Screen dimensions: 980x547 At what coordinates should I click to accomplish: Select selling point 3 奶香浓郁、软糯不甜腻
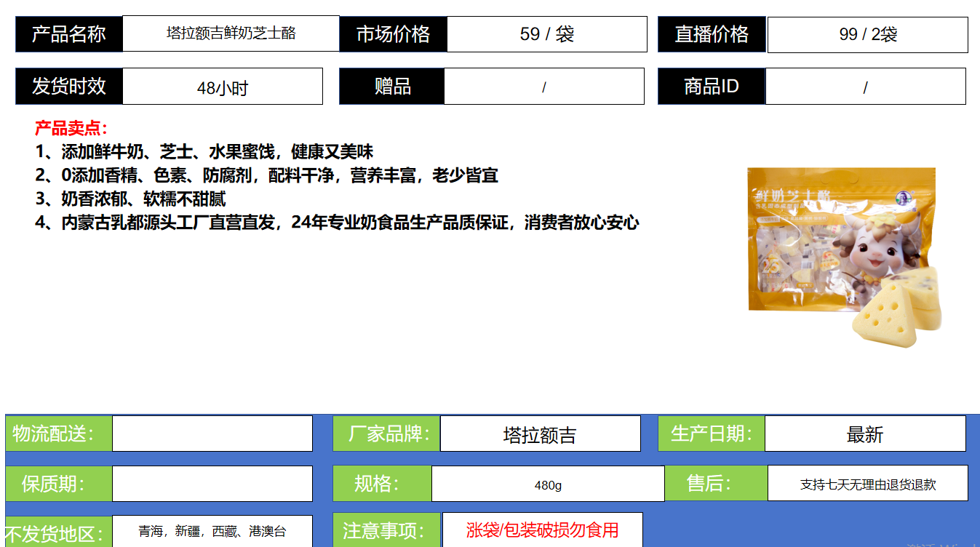click(x=131, y=199)
